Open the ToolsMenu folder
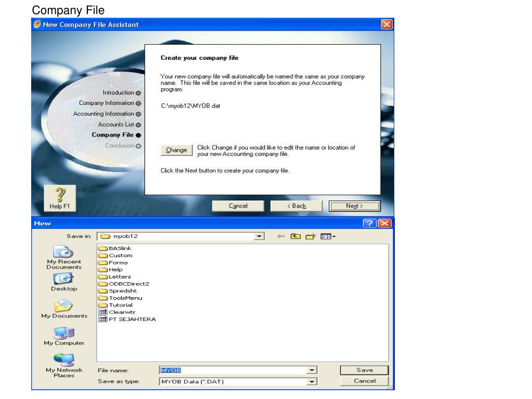This screenshot has height=399, width=532. (120, 298)
